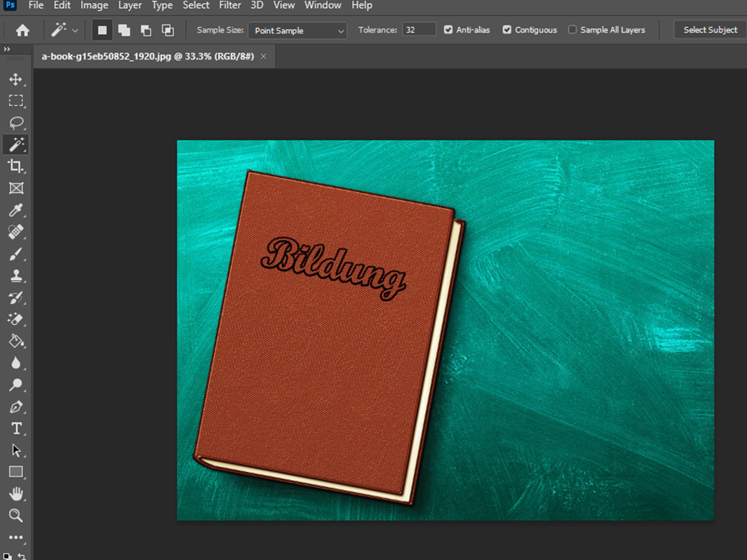Open the Filter menu
The width and height of the screenshot is (747, 560).
point(230,6)
